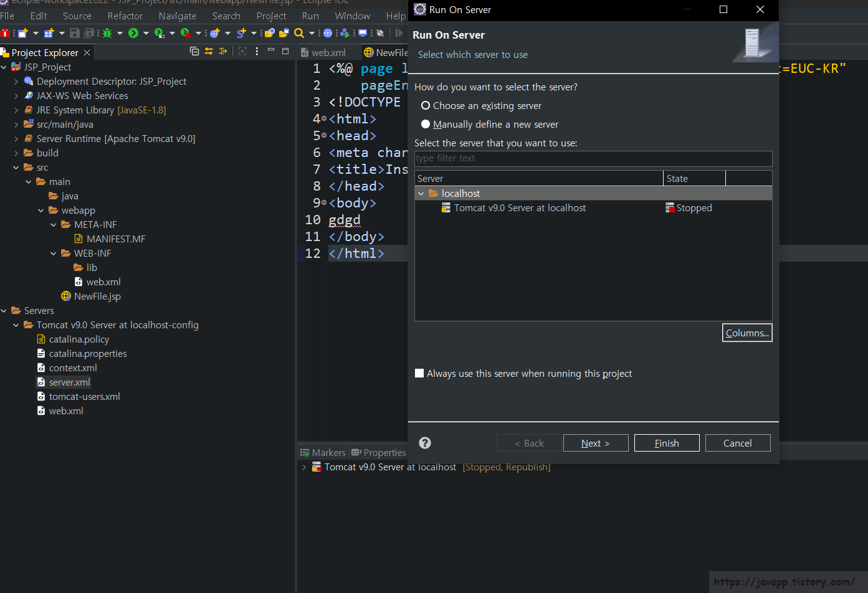Click the monitor icon in toolbar
868x593 pixels.
(x=363, y=33)
